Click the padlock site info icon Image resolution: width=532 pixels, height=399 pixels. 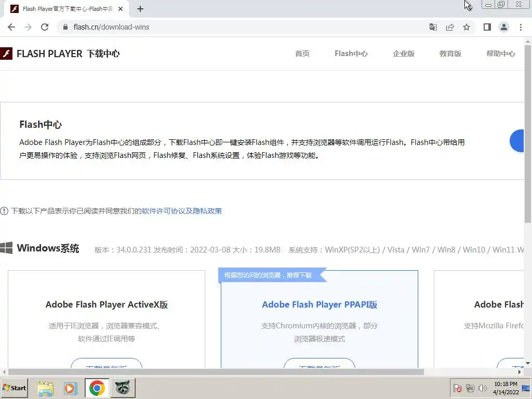pyautogui.click(x=65, y=27)
